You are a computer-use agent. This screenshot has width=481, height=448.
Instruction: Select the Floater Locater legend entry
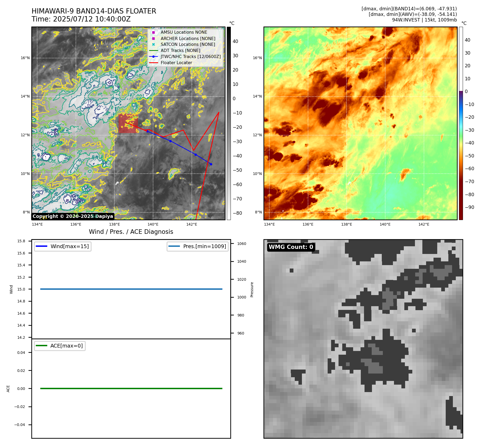[176, 63]
